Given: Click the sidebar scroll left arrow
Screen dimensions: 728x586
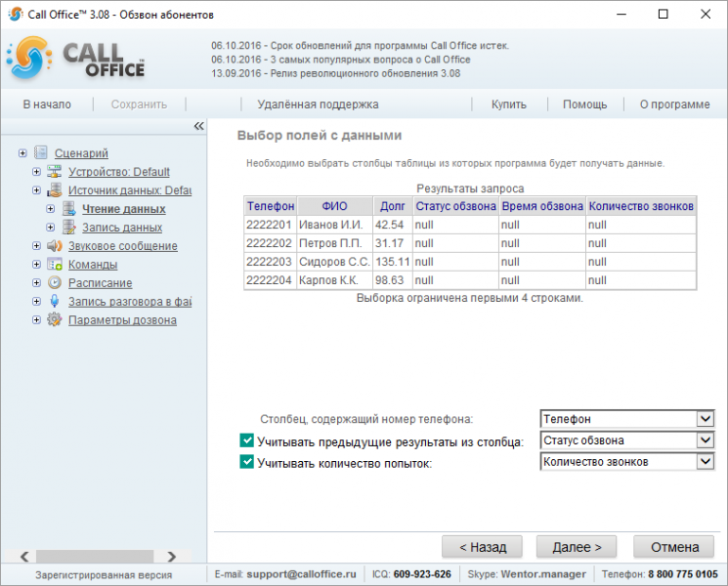Looking at the screenshot, I should (x=24, y=556).
